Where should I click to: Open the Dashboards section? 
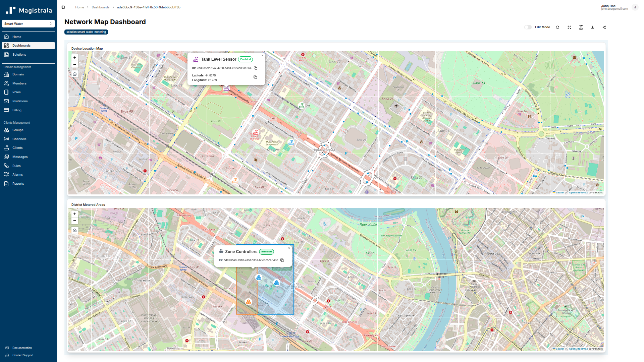click(21, 45)
